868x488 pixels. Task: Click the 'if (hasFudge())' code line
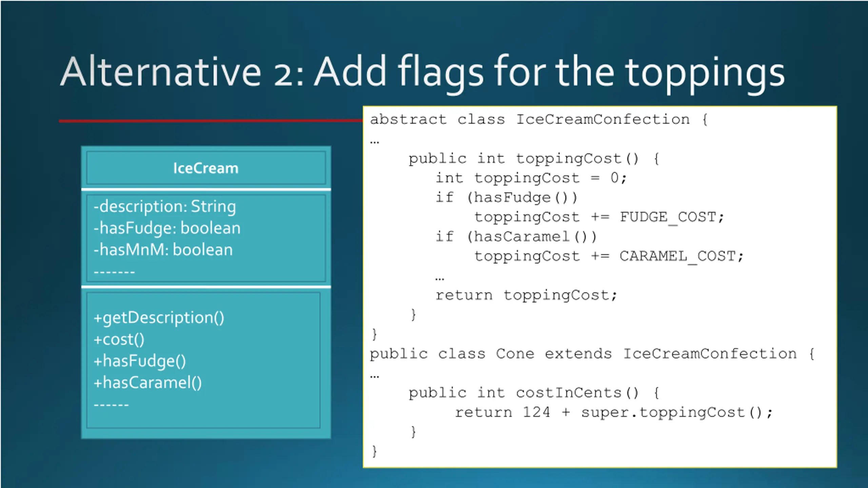click(x=507, y=198)
